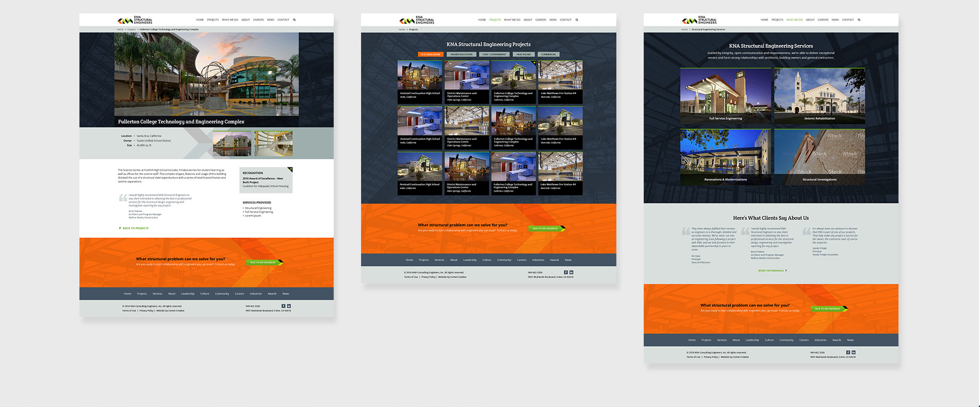Click the search icon on the right page
This screenshot has width=980, height=407.
[x=859, y=20]
